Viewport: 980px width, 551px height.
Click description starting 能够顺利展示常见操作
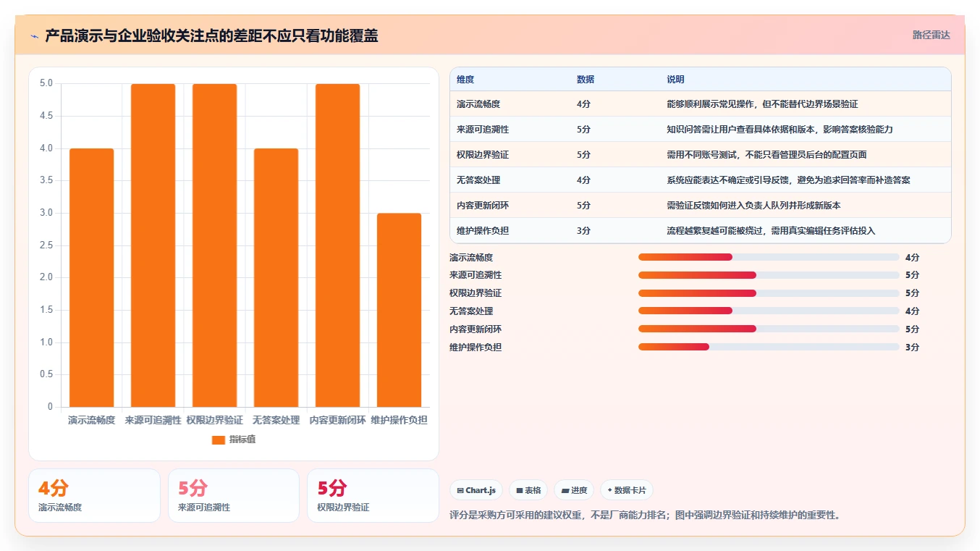762,104
